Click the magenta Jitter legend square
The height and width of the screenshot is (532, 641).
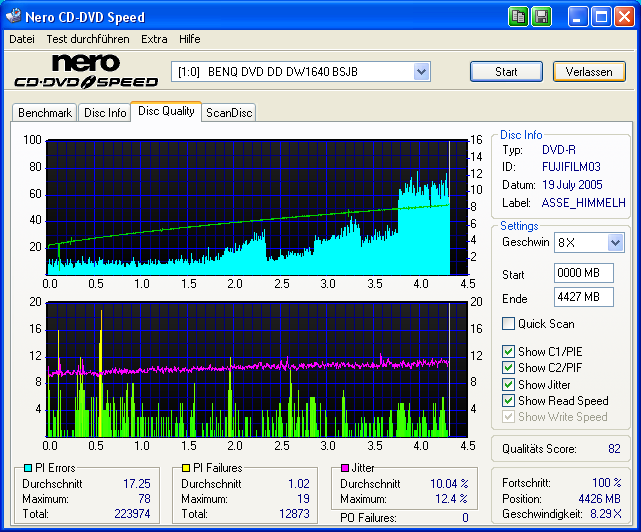click(345, 468)
